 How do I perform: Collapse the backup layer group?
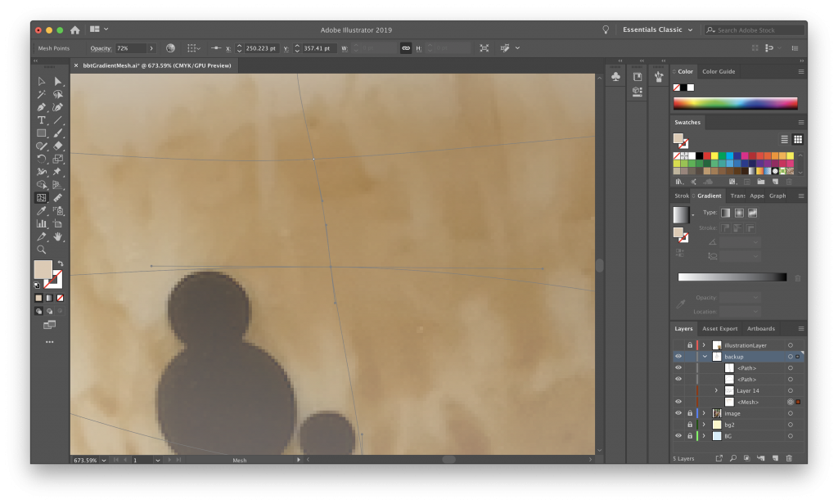[x=705, y=357]
